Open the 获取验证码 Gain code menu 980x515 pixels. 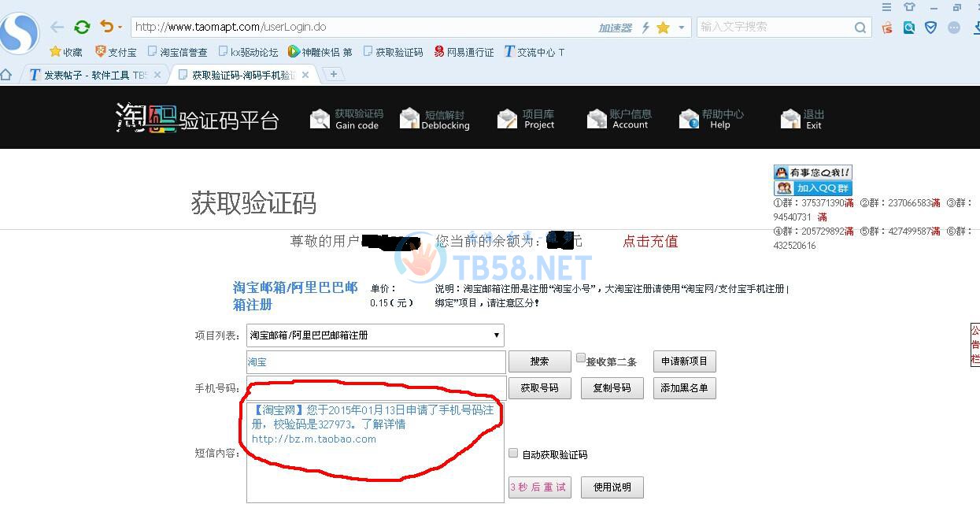point(346,119)
